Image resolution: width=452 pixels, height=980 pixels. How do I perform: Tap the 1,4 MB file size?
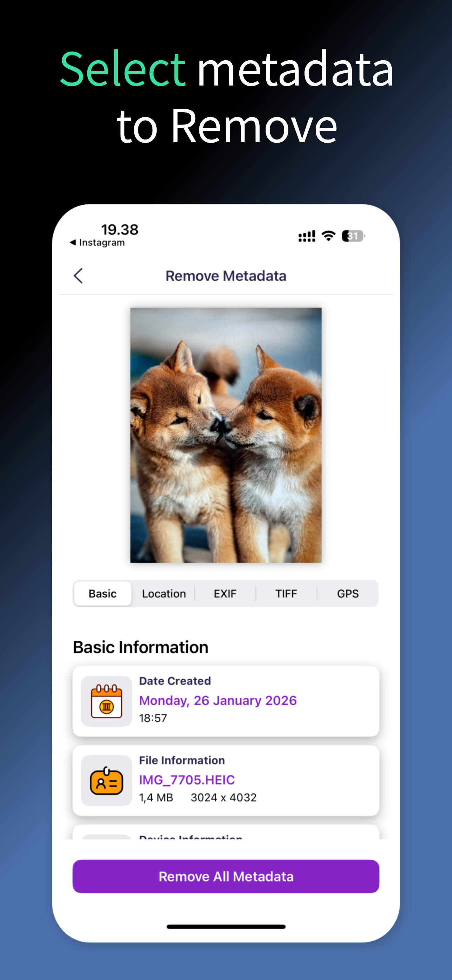[156, 797]
